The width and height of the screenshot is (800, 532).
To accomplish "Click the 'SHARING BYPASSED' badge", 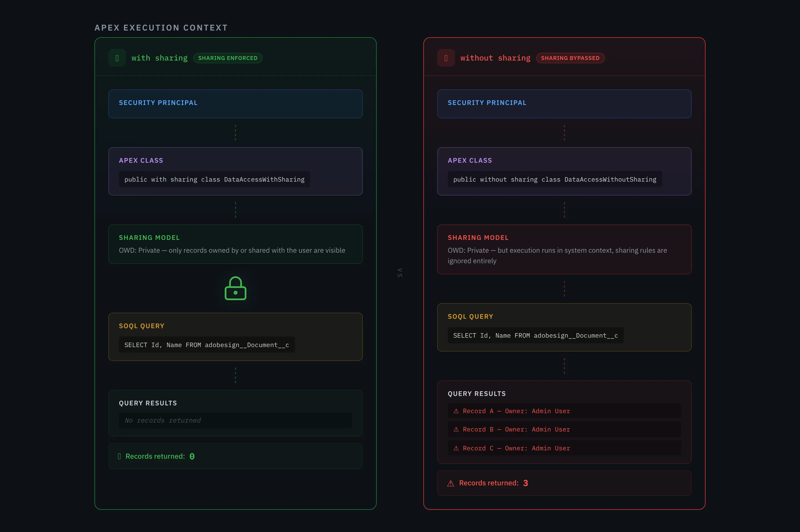I will pyautogui.click(x=570, y=58).
